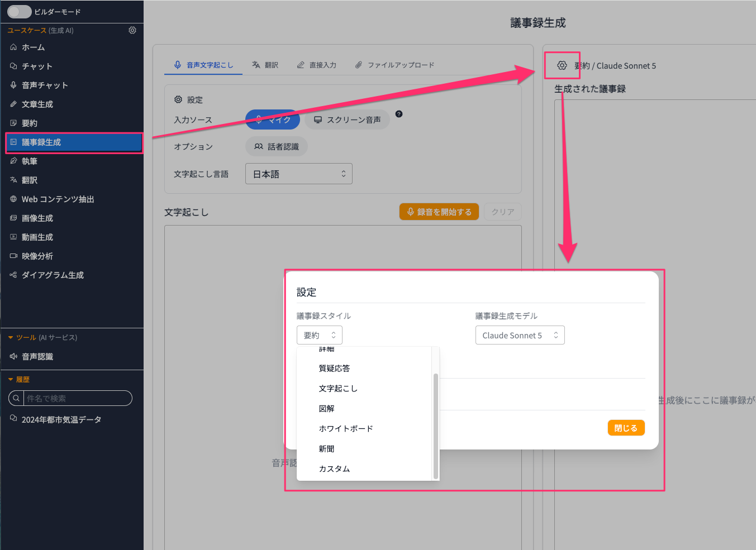Image resolution: width=756 pixels, height=550 pixels.
Task: Open ホーム in sidebar
Action: tap(73, 47)
